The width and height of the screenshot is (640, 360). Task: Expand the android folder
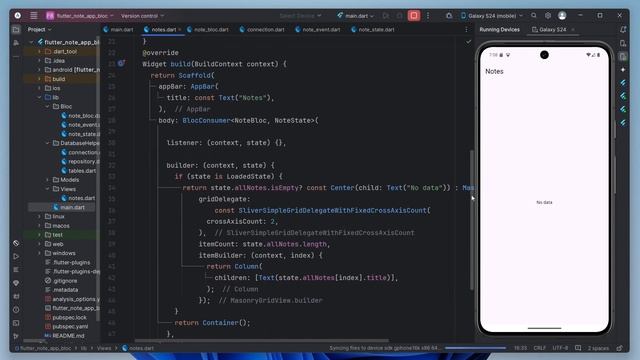[40, 70]
